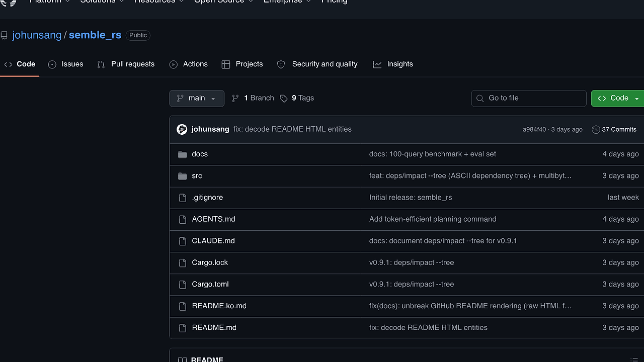Image resolution: width=644 pixels, height=362 pixels.
Task: Click the commit history clock icon
Action: tap(596, 129)
